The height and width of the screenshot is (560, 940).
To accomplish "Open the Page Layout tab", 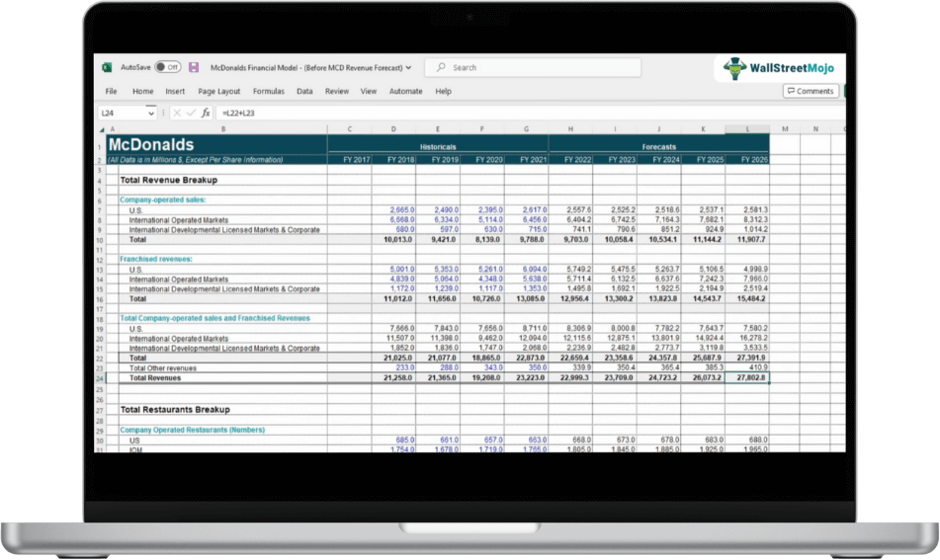I will click(x=218, y=91).
